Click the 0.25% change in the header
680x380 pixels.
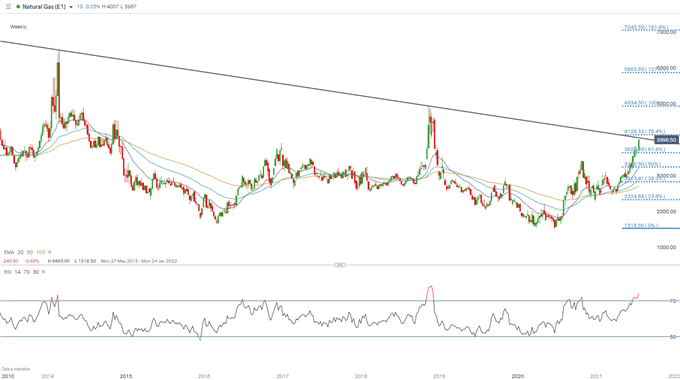(x=93, y=7)
